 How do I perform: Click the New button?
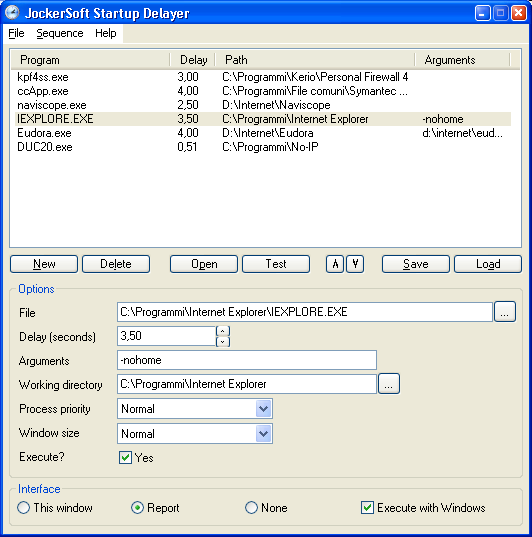coord(44,264)
